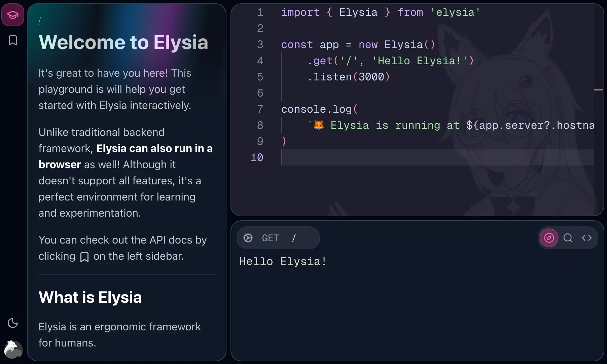Place cursor on the import statement line
The height and width of the screenshot is (364, 607).
[x=380, y=12]
